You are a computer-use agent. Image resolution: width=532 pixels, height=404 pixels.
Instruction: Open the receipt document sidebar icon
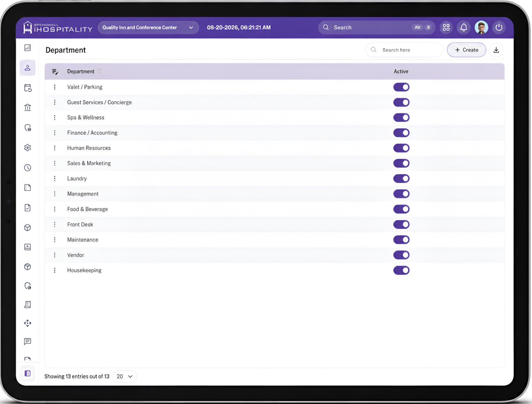click(28, 305)
